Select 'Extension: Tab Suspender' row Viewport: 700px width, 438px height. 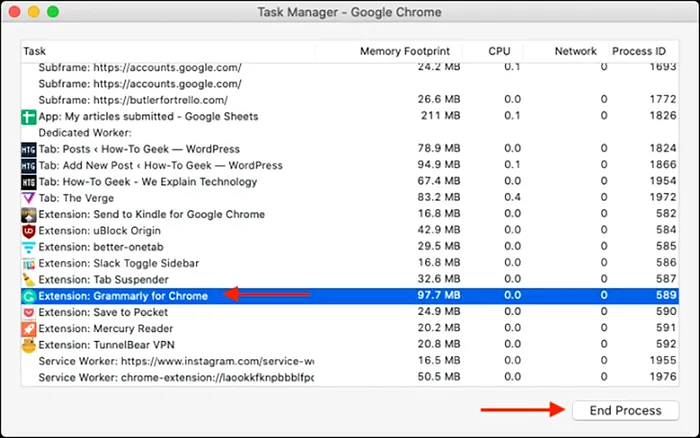click(350, 279)
